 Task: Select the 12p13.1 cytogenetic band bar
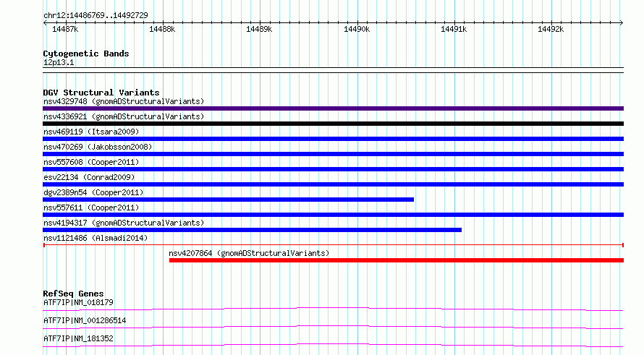point(333,70)
